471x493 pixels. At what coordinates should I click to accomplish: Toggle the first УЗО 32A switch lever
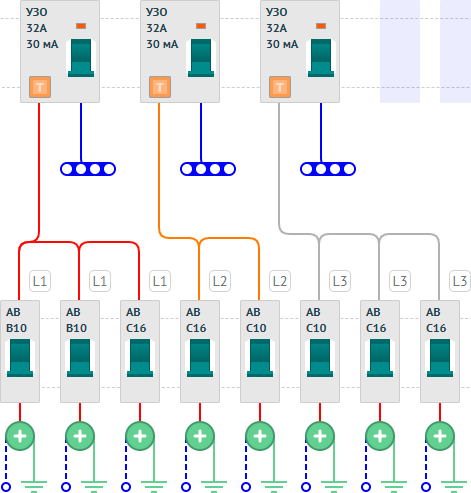click(x=81, y=58)
